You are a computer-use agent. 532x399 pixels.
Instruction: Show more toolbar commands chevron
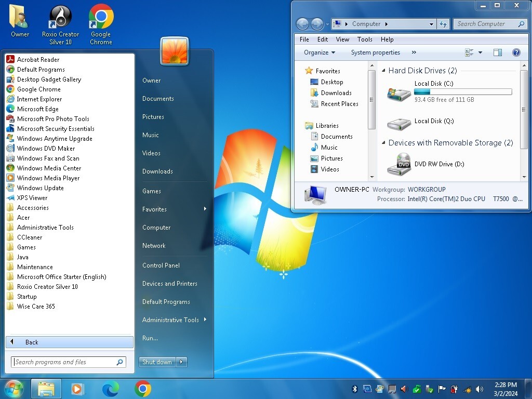point(414,52)
